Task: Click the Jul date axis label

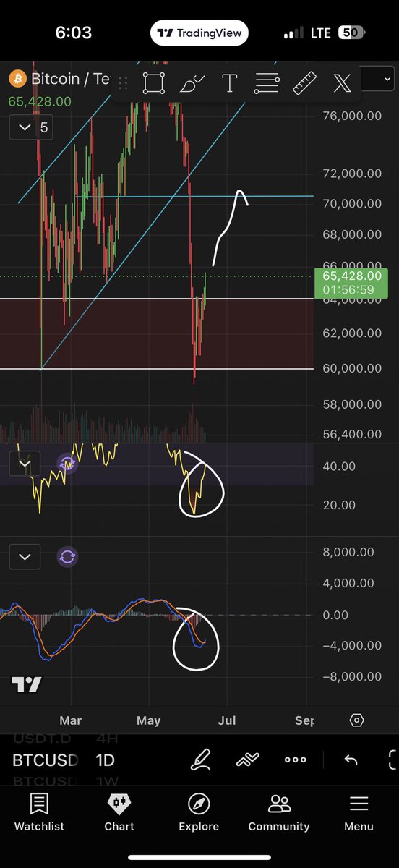Action: 228,721
